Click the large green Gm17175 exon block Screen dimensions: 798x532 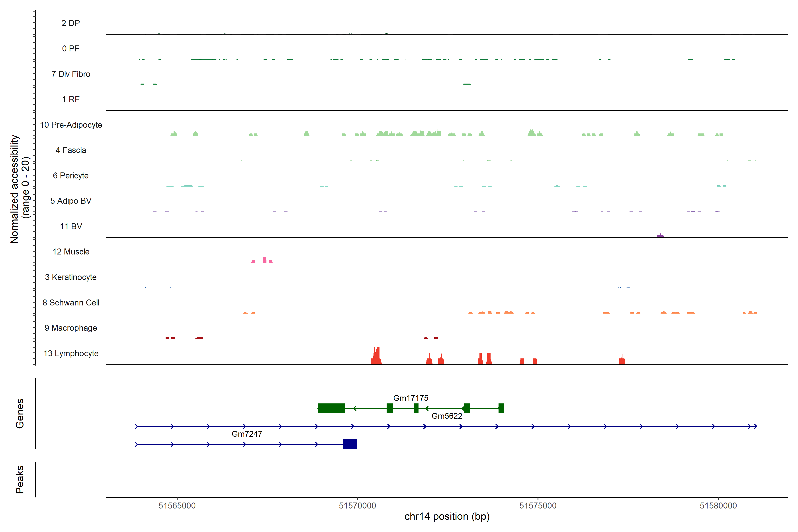coord(331,408)
